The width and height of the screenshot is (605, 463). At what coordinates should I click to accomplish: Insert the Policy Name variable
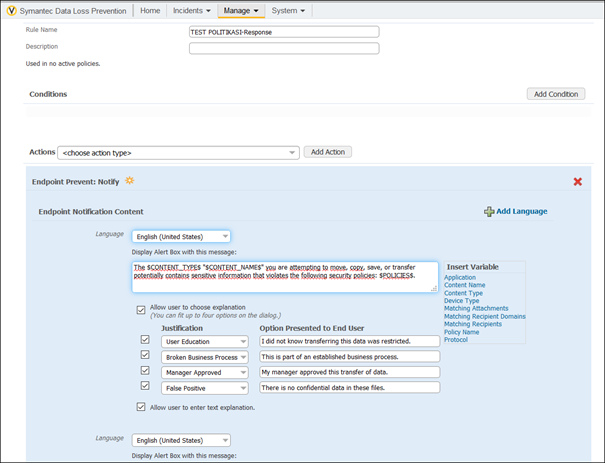(461, 332)
